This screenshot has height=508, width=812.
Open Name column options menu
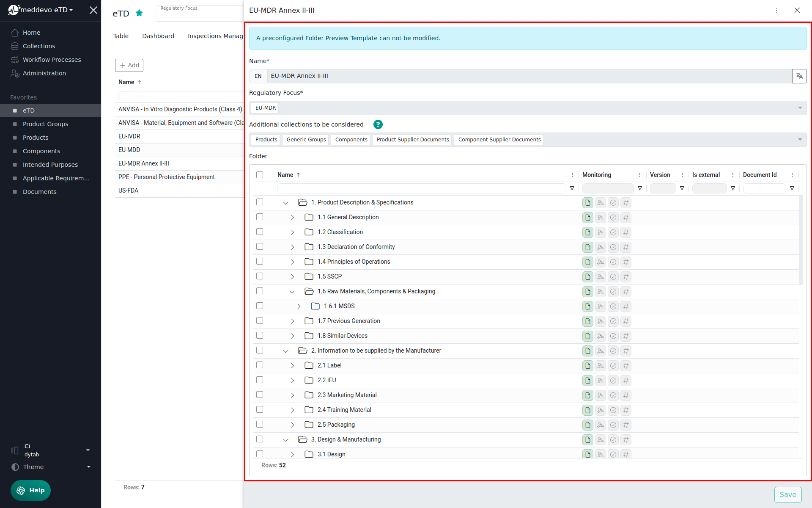[572, 175]
